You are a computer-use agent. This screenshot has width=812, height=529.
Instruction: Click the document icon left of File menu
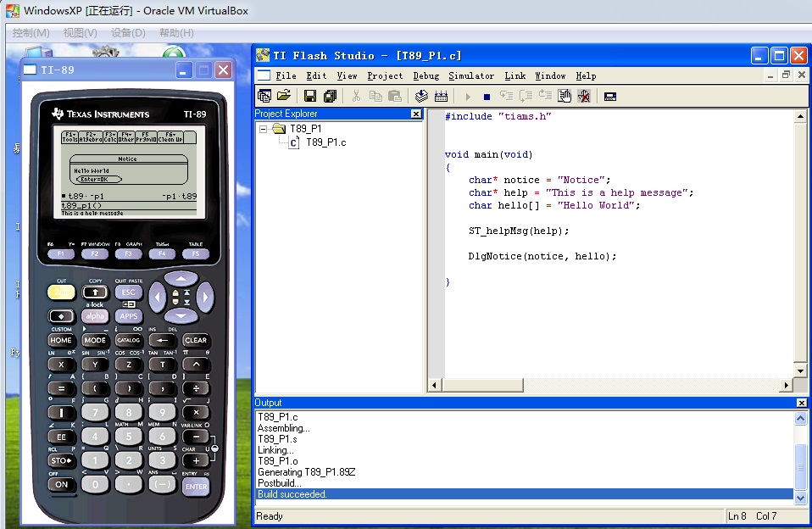[264, 75]
